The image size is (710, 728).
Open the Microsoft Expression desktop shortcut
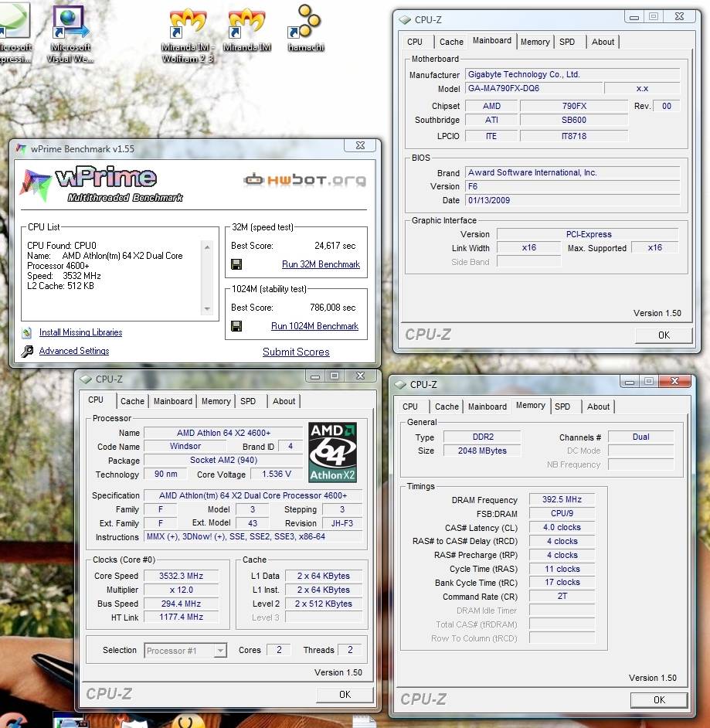15,33
